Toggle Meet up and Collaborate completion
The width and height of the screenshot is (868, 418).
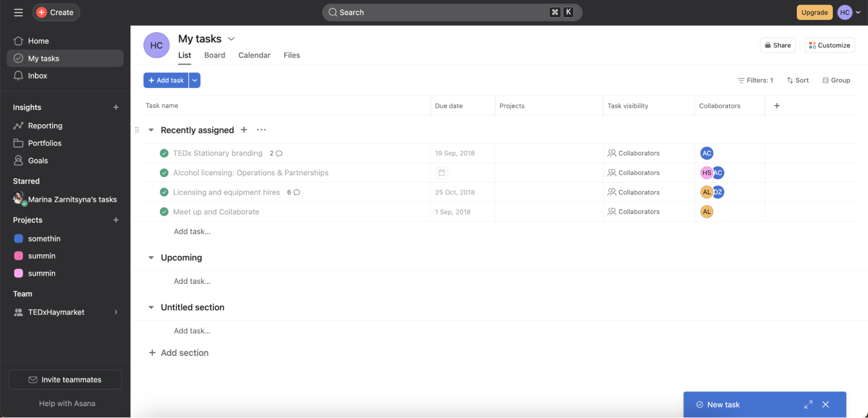pos(164,212)
